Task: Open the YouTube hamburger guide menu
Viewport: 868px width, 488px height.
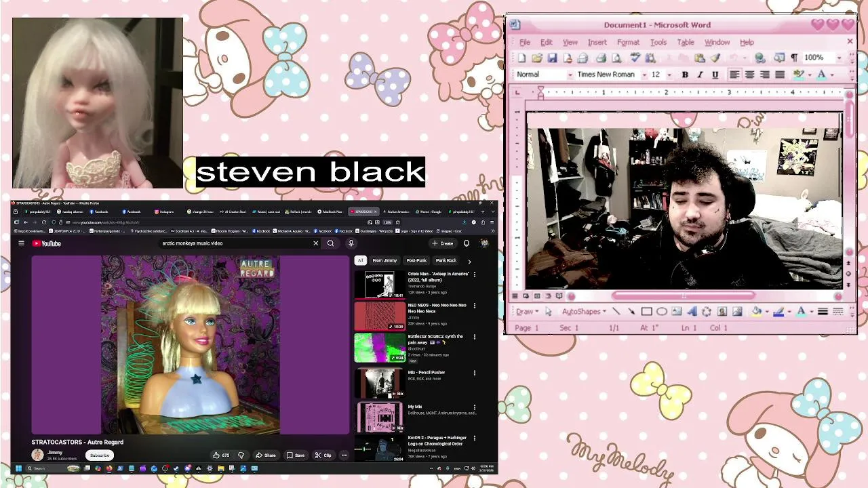Action: [21, 243]
